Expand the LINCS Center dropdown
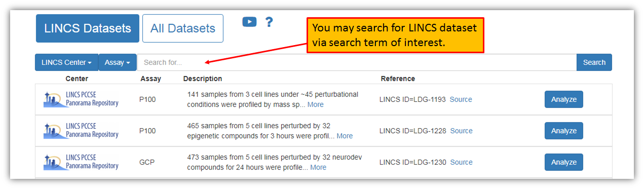The width and height of the screenshot is (644, 189). [x=66, y=62]
